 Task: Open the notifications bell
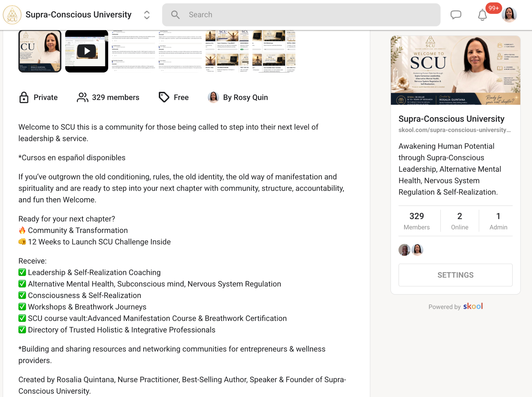click(482, 15)
